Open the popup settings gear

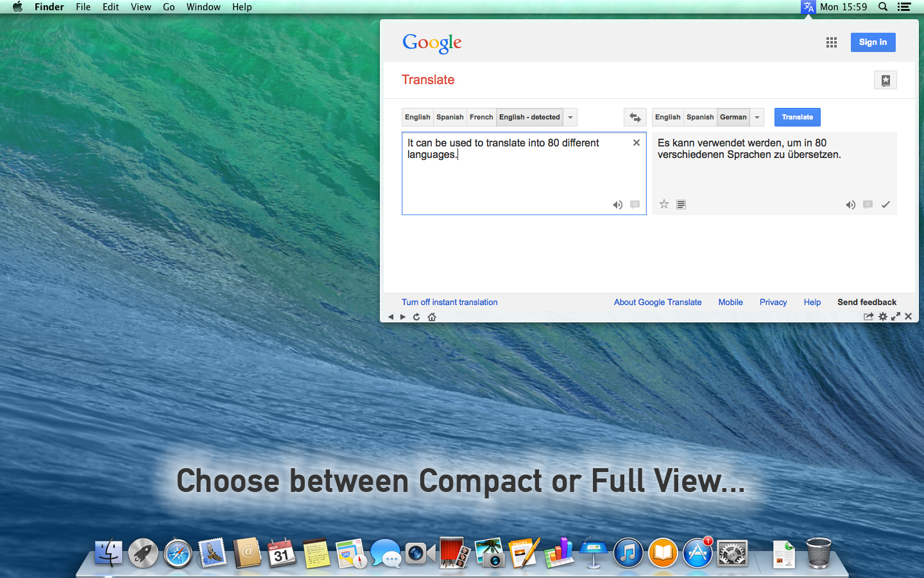pos(883,317)
